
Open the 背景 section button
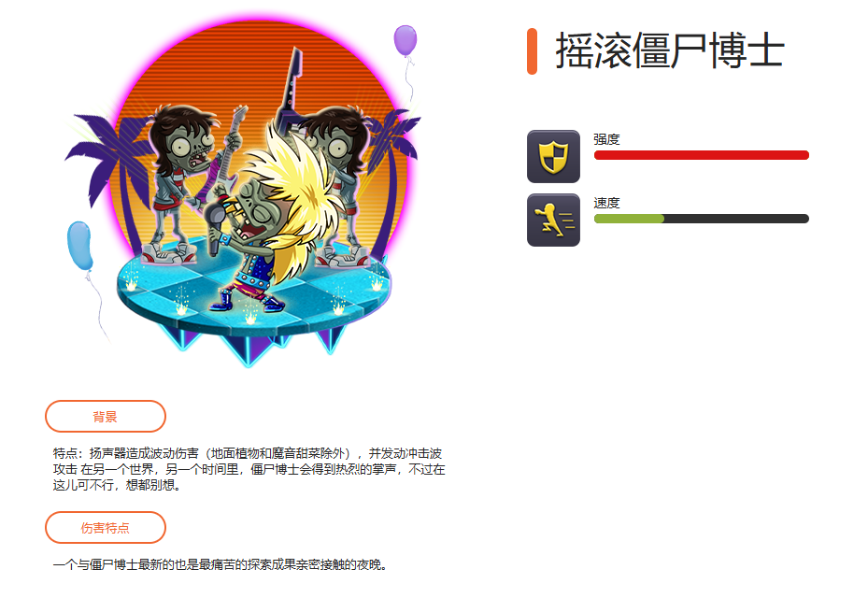coord(106,417)
